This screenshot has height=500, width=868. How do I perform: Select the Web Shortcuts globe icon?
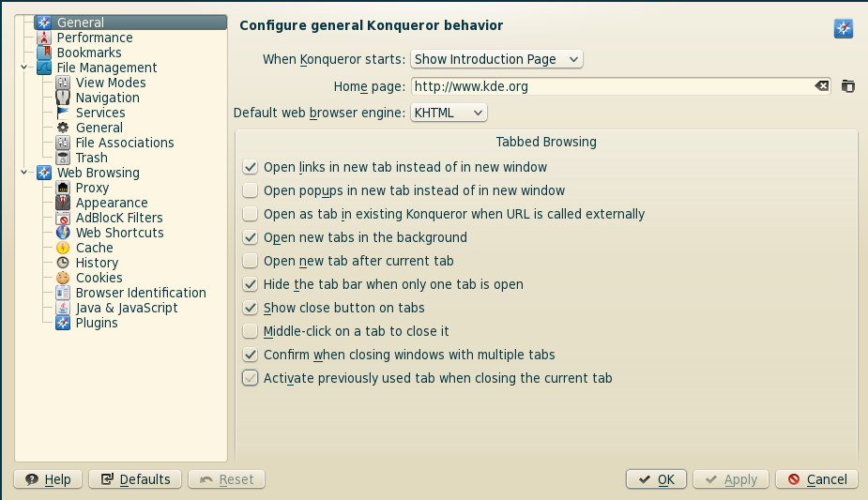63,233
